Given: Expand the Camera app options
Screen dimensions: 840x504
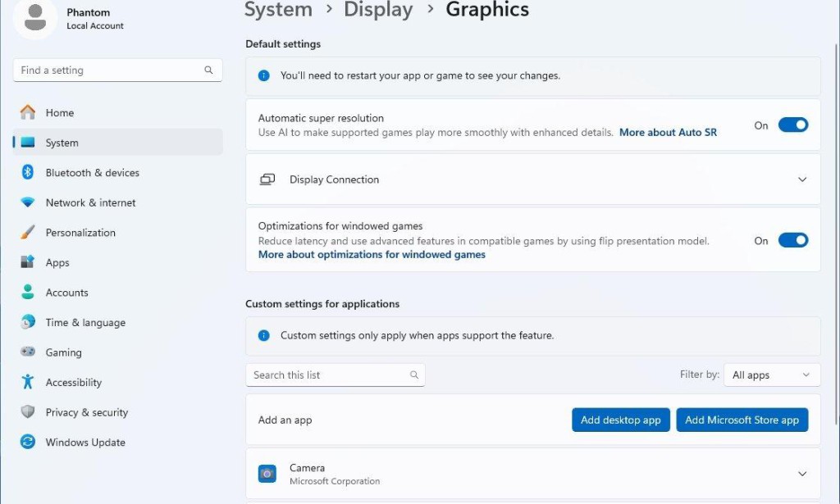Looking at the screenshot, I should click(x=801, y=473).
